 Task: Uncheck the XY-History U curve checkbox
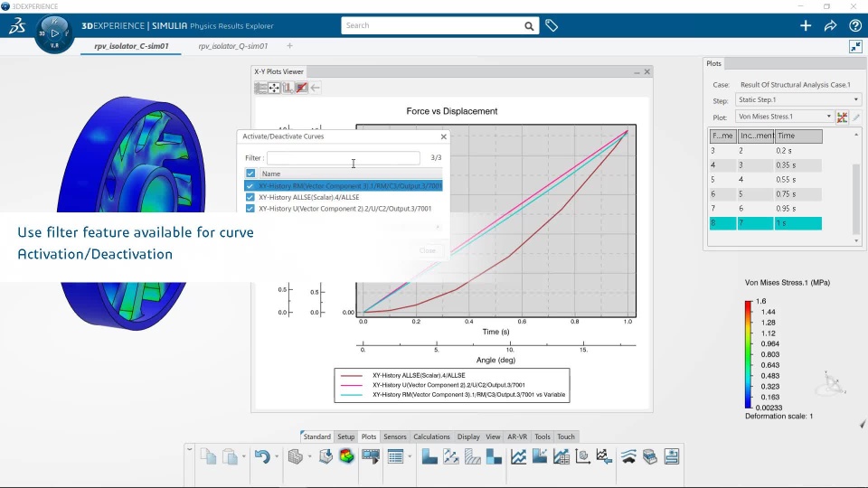tap(250, 209)
